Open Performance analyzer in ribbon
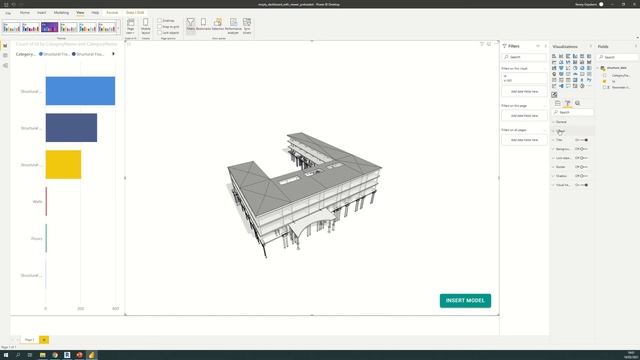 click(x=233, y=25)
